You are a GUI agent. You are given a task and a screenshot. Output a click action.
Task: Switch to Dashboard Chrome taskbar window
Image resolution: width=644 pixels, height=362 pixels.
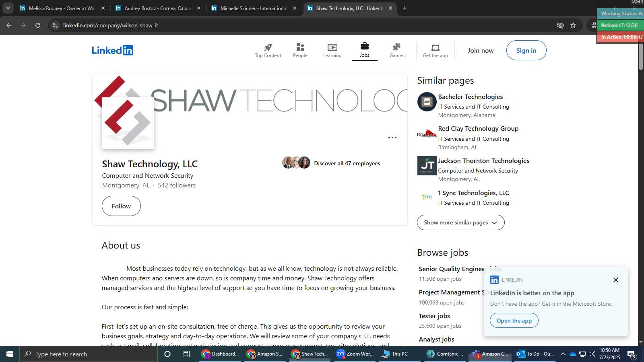point(221,354)
